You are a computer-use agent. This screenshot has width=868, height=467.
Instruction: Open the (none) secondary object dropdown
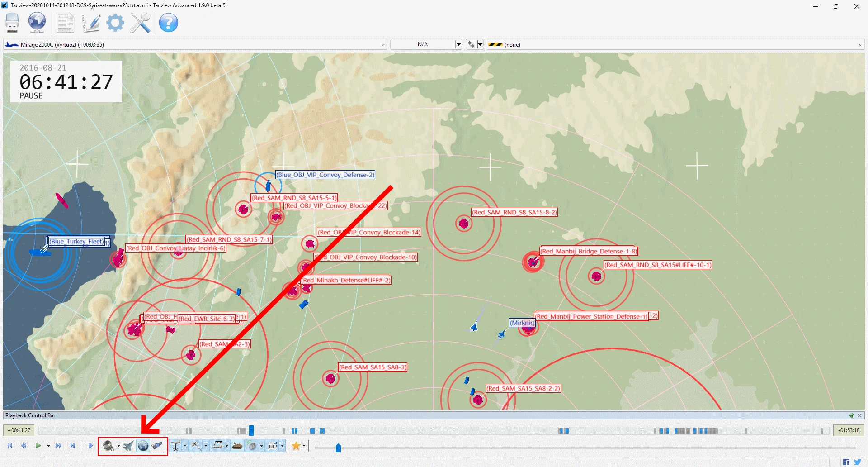(x=676, y=44)
